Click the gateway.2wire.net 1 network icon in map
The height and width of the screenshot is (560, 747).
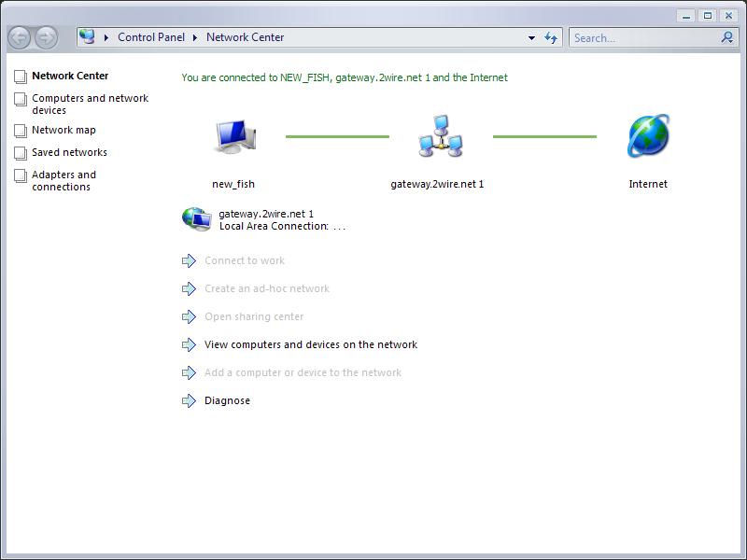[441, 136]
